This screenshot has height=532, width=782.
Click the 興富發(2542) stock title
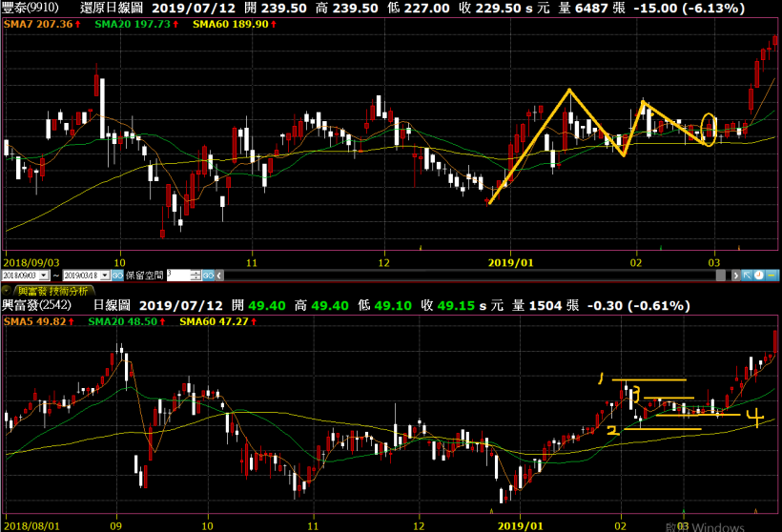click(x=37, y=305)
